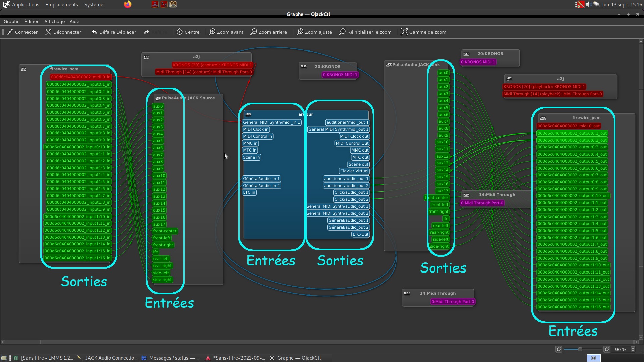Undo the move with Défaire Déplacer

click(x=114, y=32)
